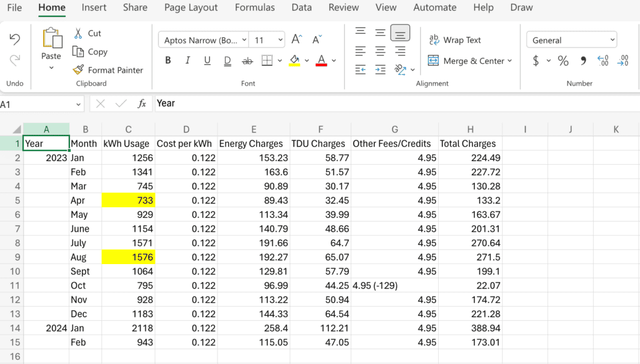This screenshot has width=640, height=364.
Task: Select the highlighted cell containing 733
Action: coord(128,200)
